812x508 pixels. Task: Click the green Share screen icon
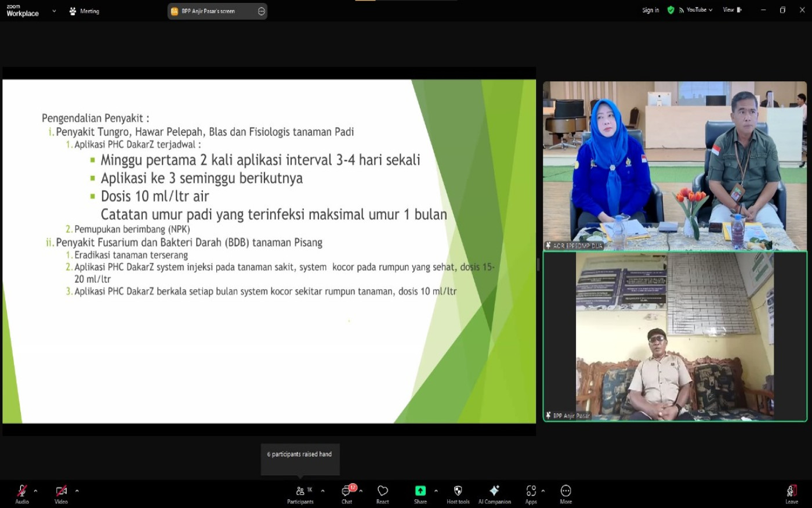(x=420, y=491)
